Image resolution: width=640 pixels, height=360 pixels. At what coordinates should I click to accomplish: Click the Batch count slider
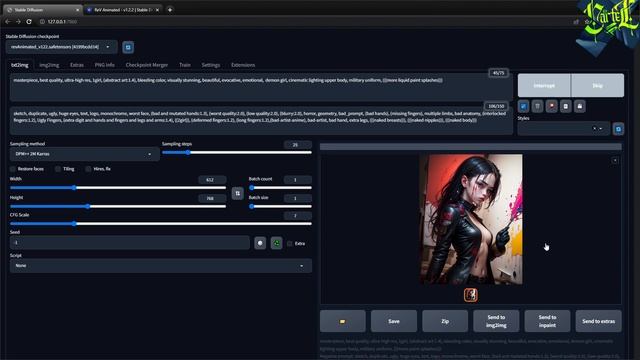click(x=280, y=188)
